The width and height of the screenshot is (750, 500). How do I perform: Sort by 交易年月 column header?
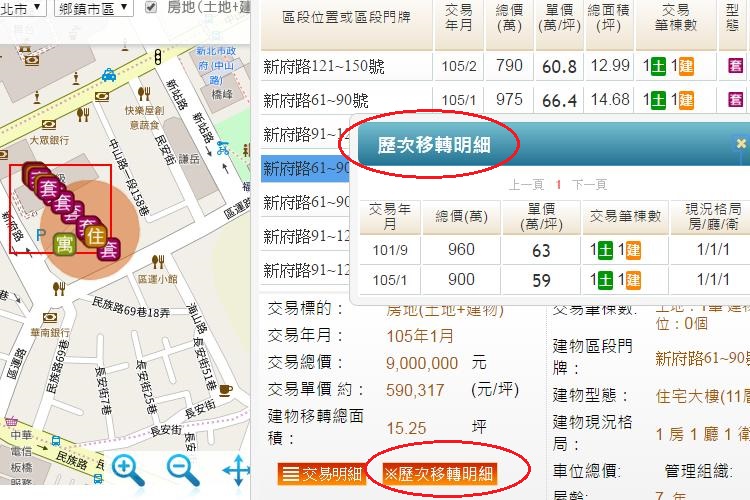(x=459, y=17)
